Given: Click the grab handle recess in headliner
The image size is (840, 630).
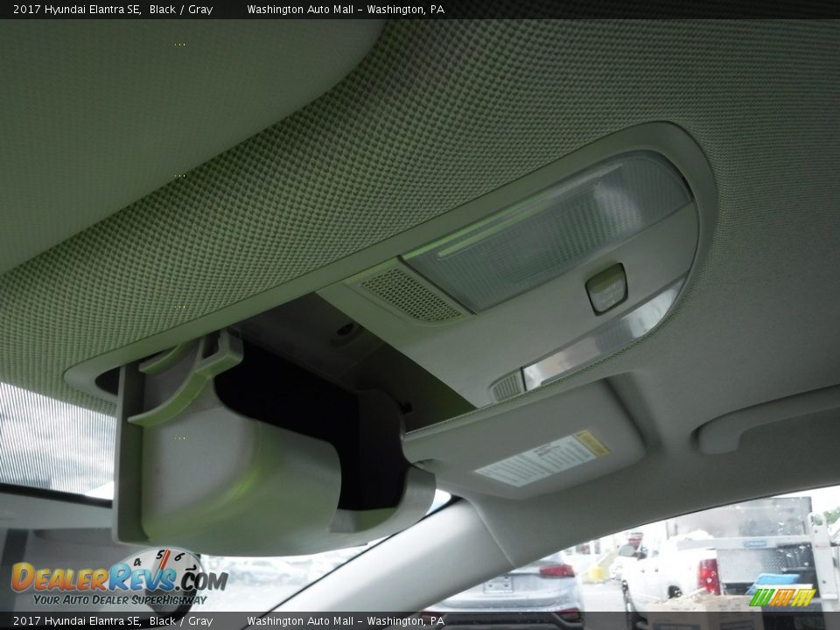Looking at the screenshot, I should (761, 424).
